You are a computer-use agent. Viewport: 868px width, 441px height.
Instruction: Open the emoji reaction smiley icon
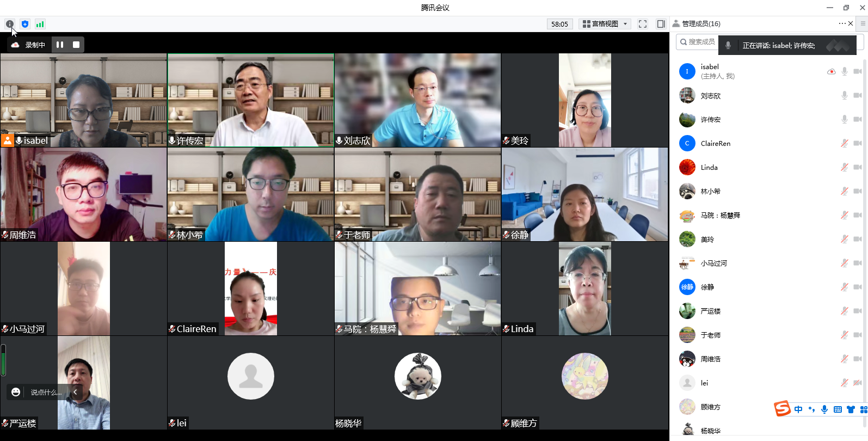click(16, 392)
